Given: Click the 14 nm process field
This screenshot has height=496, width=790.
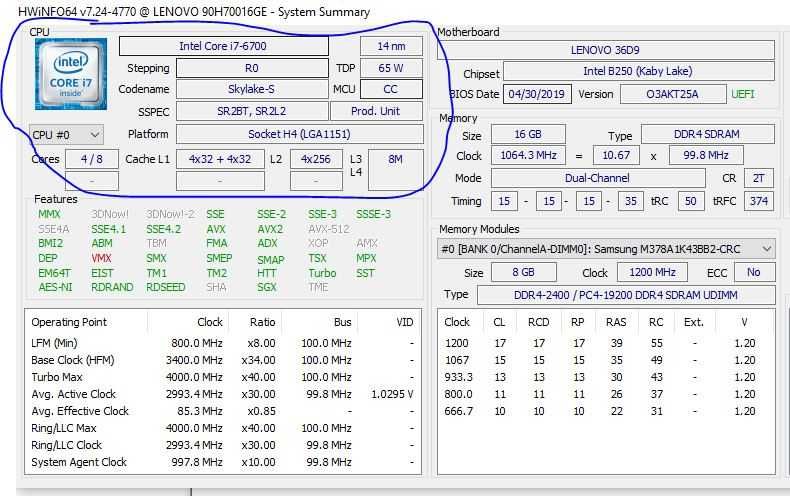Looking at the screenshot, I should coord(391,46).
